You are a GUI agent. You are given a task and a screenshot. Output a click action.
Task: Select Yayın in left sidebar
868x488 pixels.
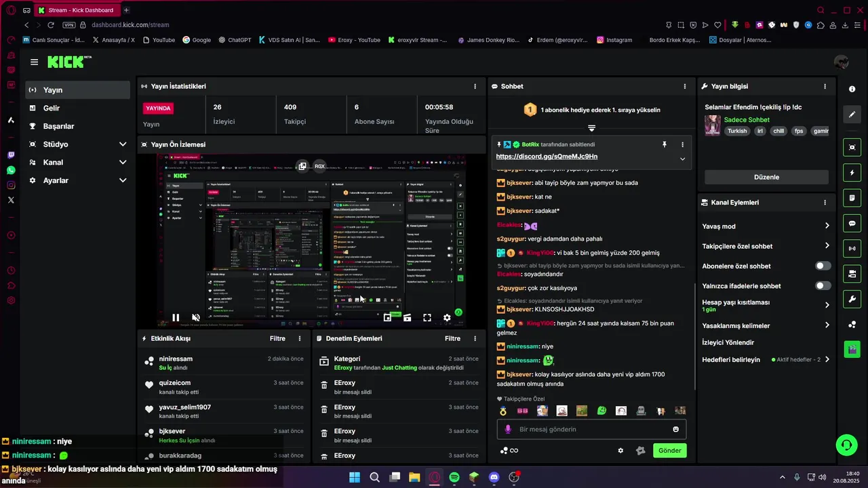77,90
